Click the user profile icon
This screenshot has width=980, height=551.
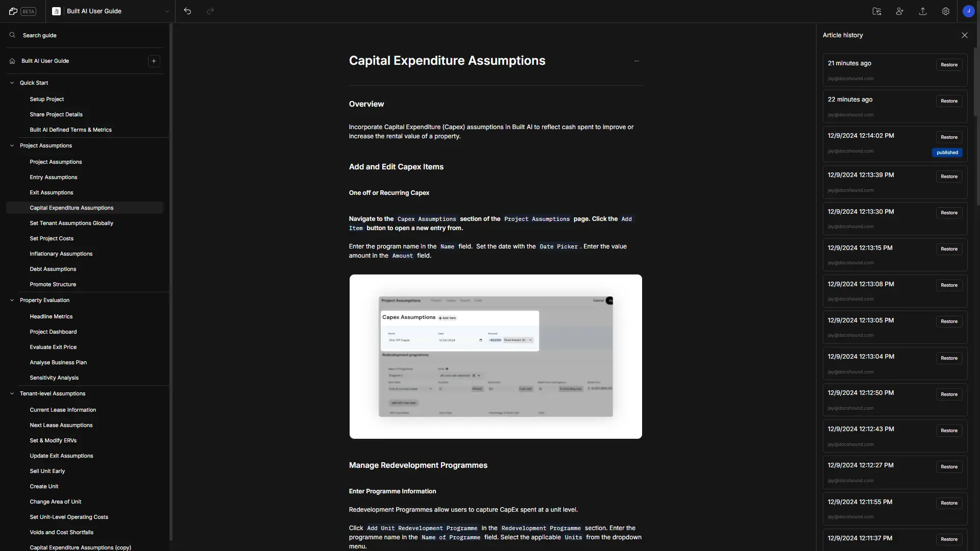pos(969,11)
